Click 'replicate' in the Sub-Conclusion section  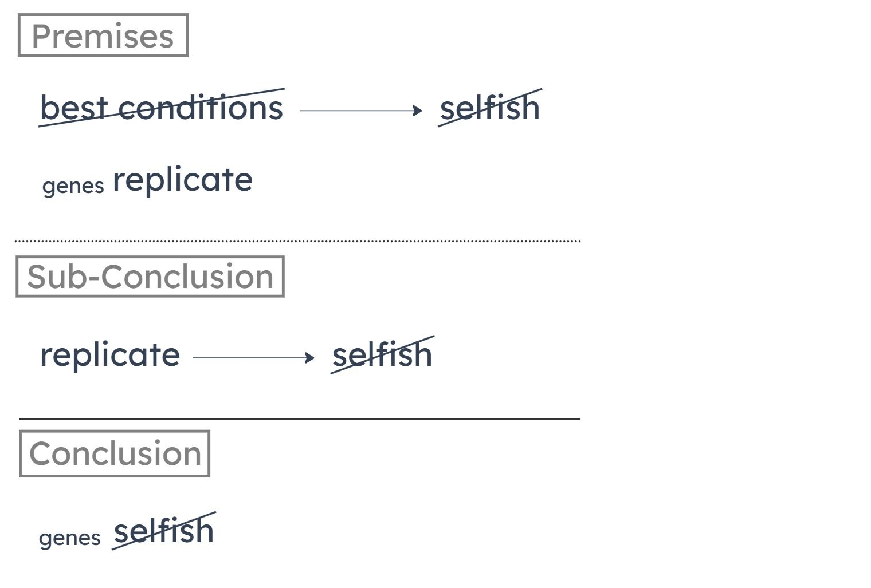pos(110,355)
